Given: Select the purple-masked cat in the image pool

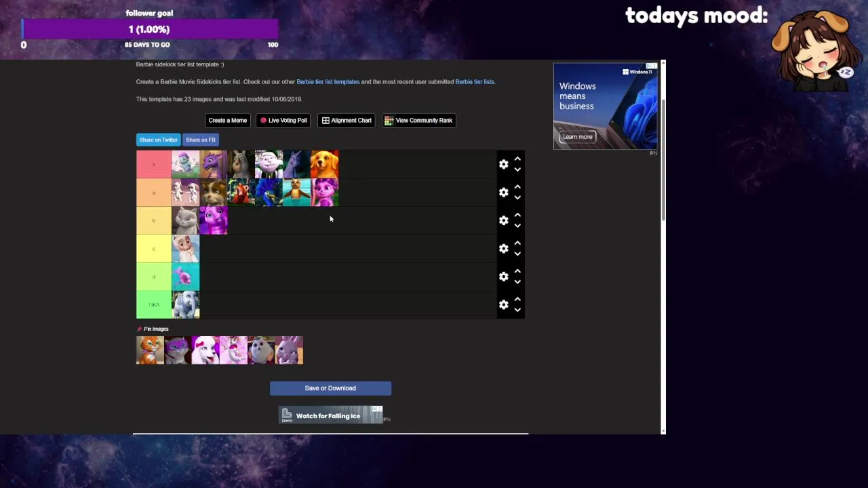Looking at the screenshot, I should pyautogui.click(x=178, y=350).
